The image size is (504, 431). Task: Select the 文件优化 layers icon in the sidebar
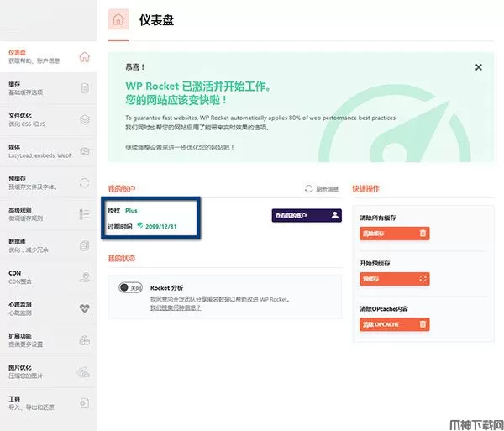[85, 119]
